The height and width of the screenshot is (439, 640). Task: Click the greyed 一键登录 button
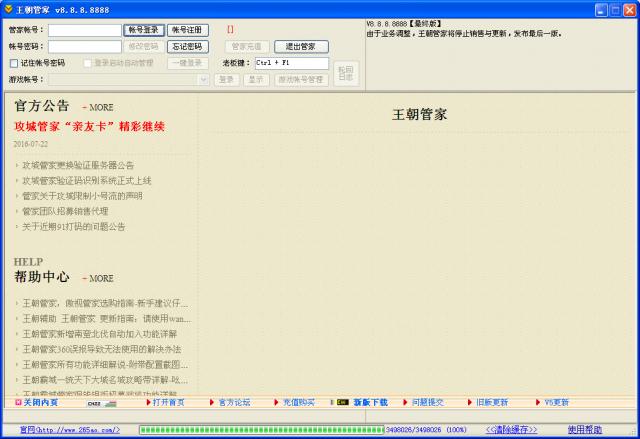coord(187,63)
